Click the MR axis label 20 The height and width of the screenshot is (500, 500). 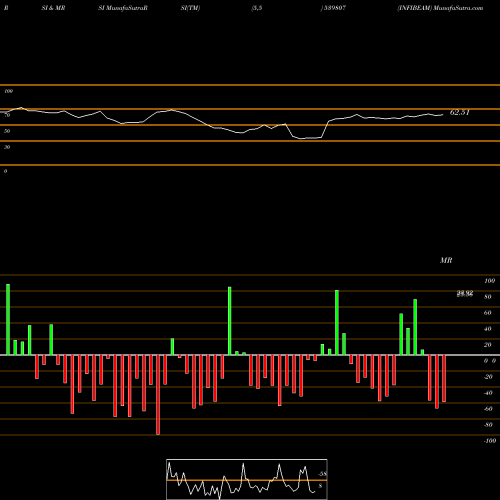point(488,345)
